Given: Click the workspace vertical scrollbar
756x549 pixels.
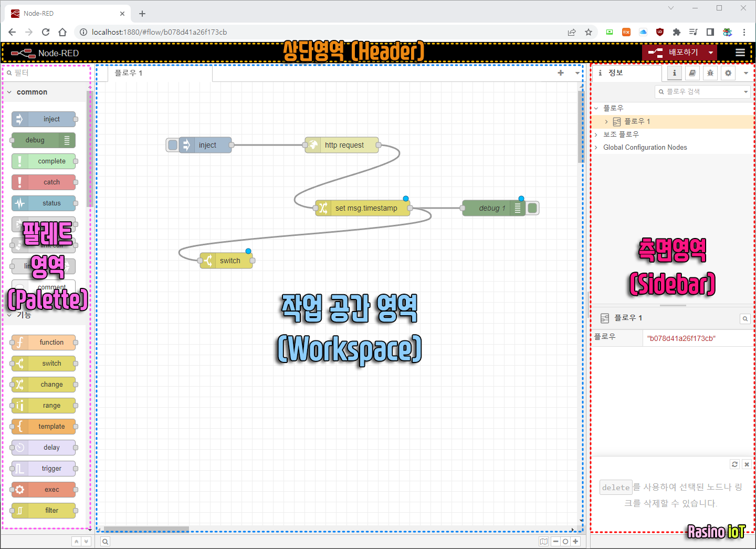Looking at the screenshot, I should coord(581,127).
